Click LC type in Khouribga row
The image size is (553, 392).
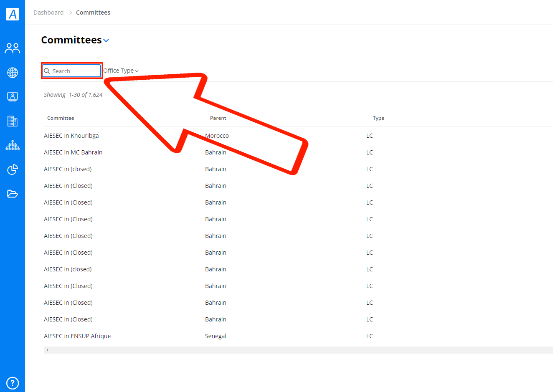(x=370, y=136)
